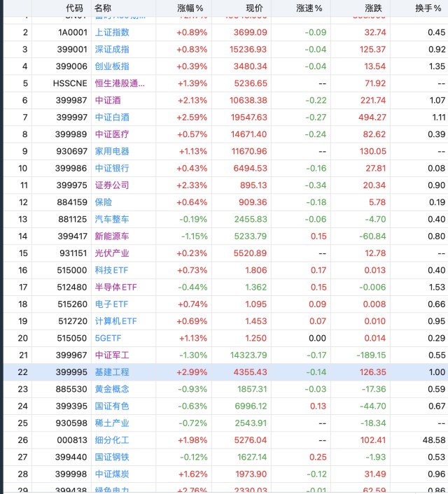
Task: Click change -1.15% of 新能源车
Action: (194, 237)
